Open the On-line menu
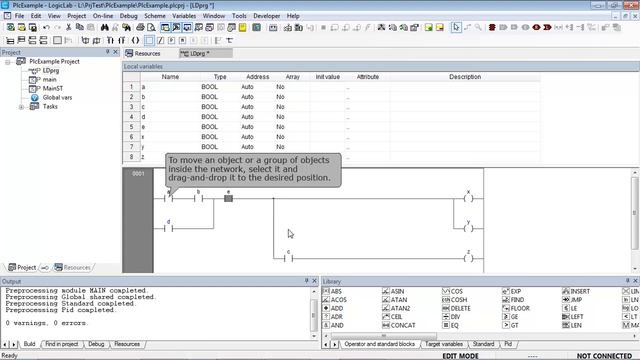Viewport: 640px width, 360px height. pyautogui.click(x=103, y=16)
